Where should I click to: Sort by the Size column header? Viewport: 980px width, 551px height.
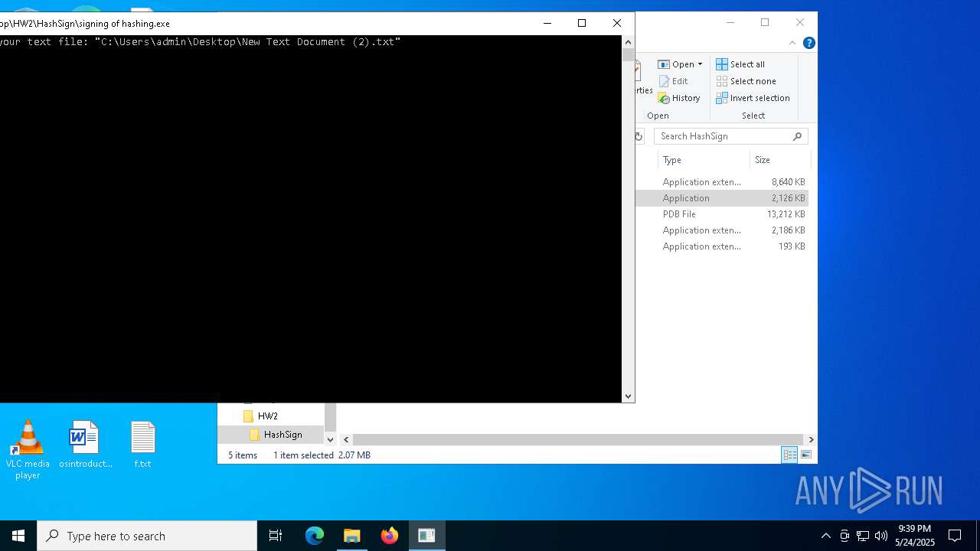point(779,160)
